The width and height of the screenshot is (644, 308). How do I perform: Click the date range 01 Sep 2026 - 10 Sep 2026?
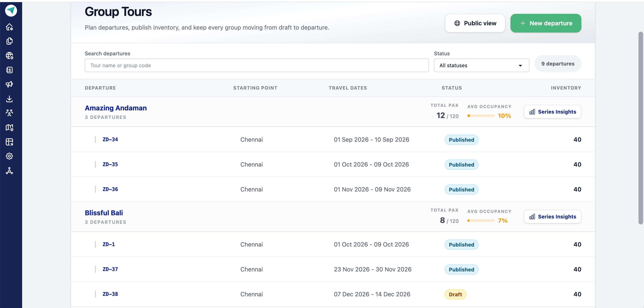371,140
